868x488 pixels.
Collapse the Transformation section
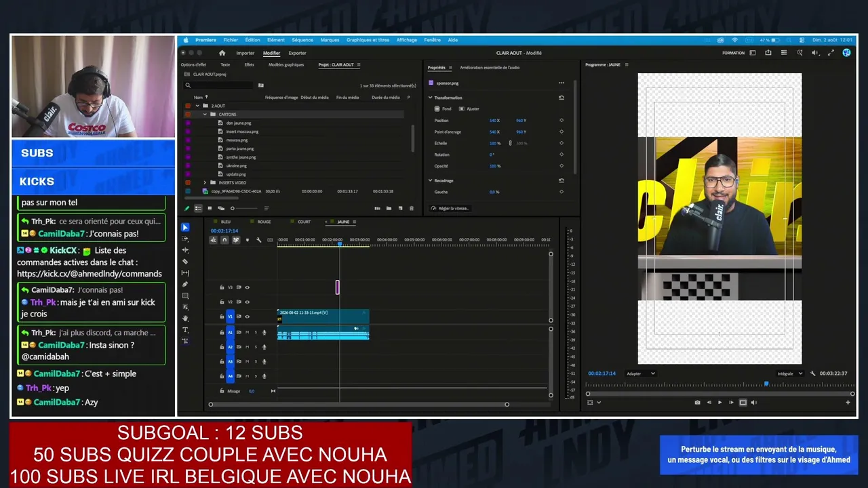(430, 98)
